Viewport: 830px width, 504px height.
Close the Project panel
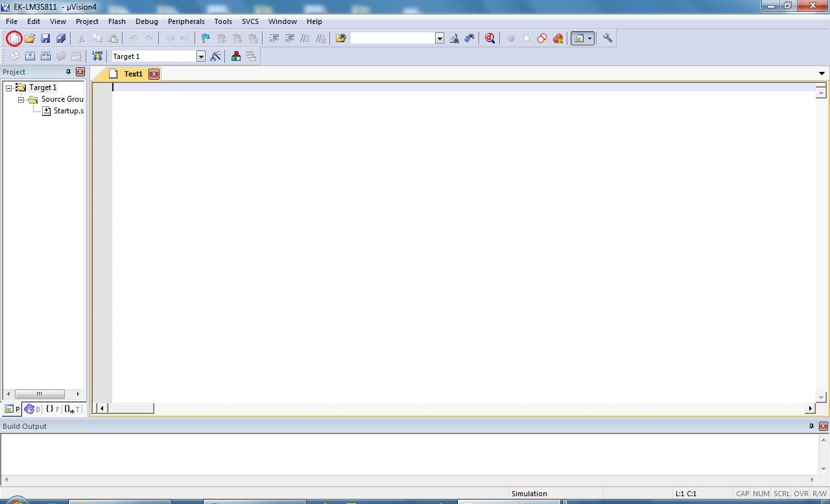80,72
